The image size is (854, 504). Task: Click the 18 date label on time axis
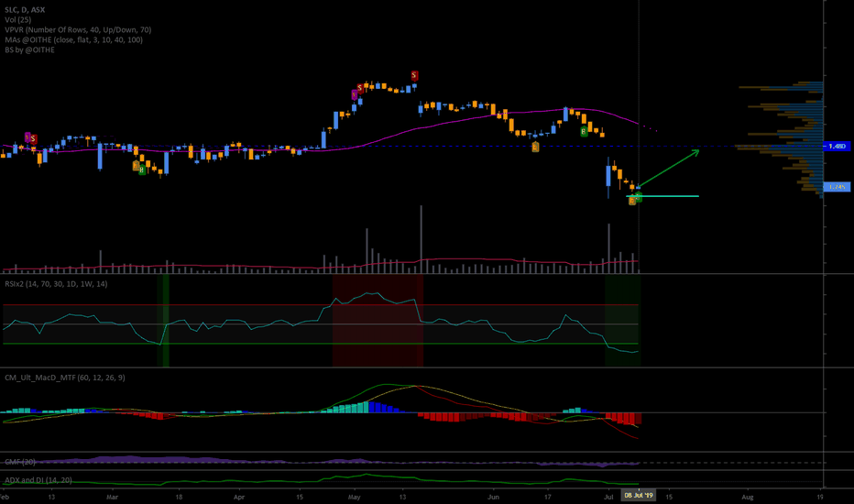pyautogui.click(x=179, y=497)
